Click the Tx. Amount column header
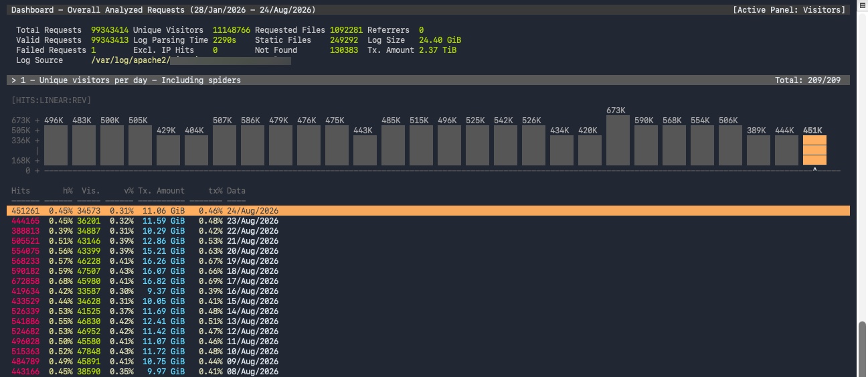This screenshot has height=377, width=868. click(x=161, y=191)
